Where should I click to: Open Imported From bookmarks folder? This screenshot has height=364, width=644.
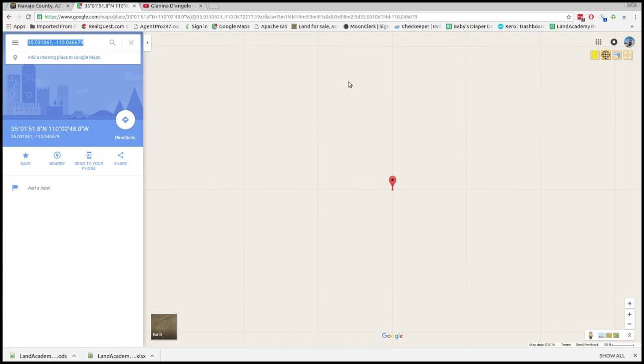click(53, 26)
